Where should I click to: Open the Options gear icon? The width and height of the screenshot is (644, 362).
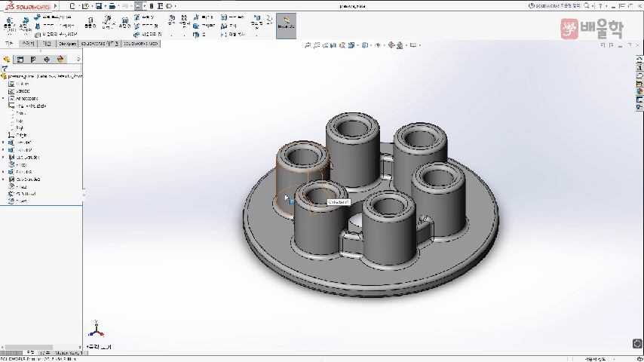pos(169,6)
